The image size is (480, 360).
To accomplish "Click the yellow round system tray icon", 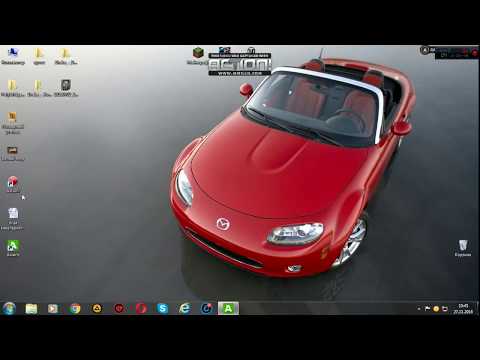I will 436,309.
